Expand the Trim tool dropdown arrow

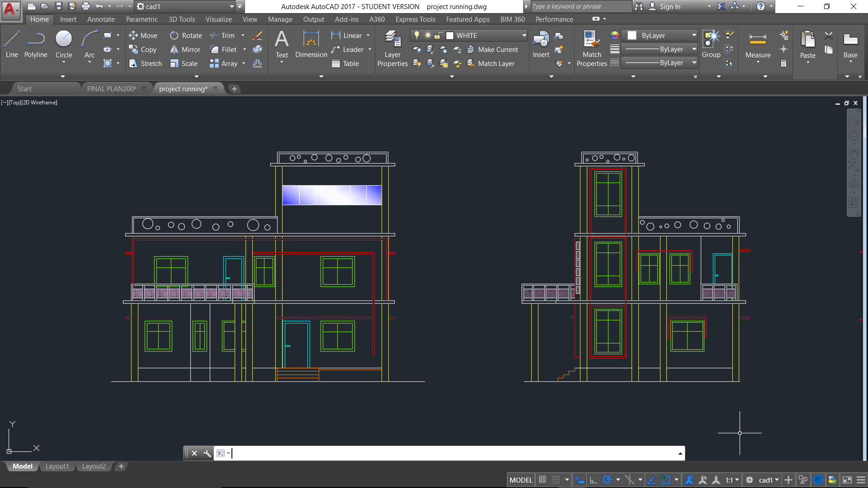[243, 35]
